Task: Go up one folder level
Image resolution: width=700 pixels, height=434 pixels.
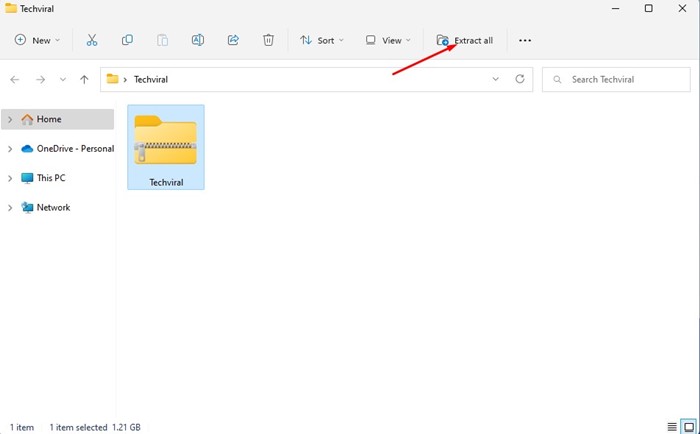Action: (84, 79)
